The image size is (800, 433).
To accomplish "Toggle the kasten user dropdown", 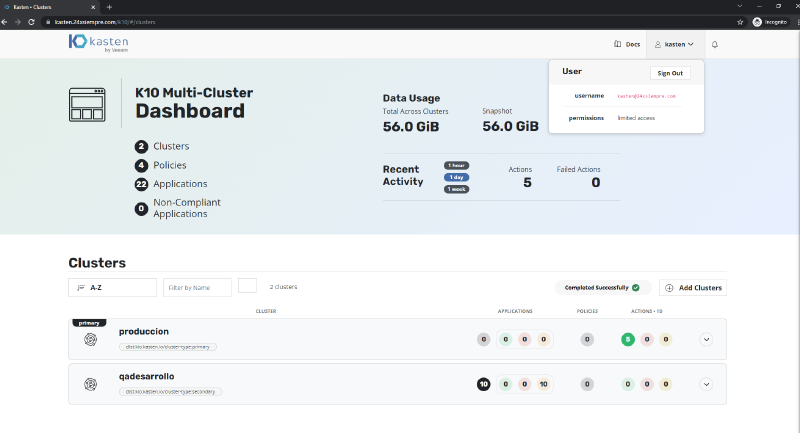I will [674, 44].
